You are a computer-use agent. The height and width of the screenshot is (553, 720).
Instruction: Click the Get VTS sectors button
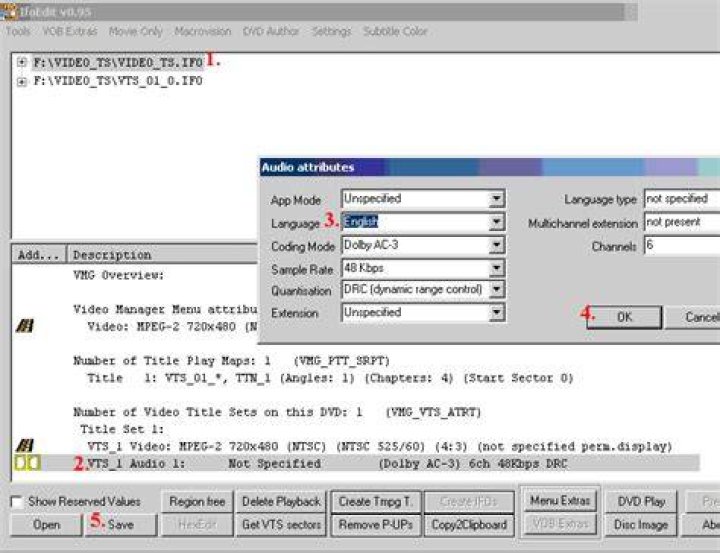pyautogui.click(x=281, y=525)
